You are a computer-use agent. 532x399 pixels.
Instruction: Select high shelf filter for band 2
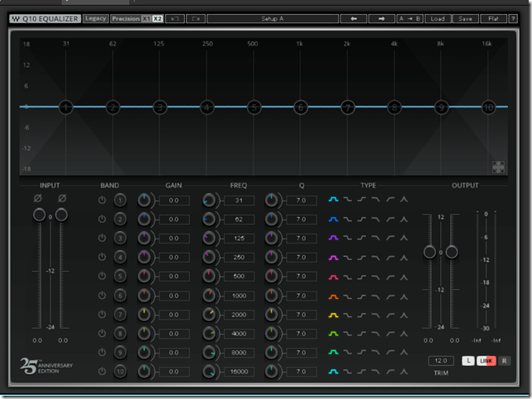pos(362,220)
